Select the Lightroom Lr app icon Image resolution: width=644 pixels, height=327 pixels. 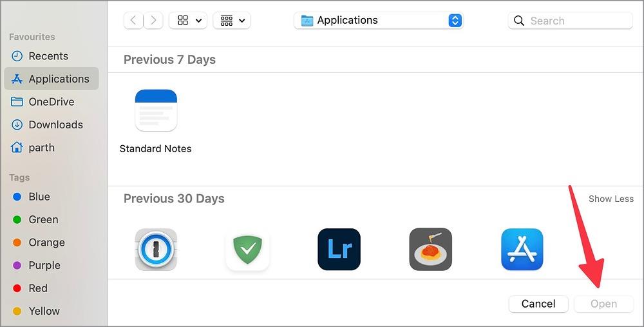click(x=339, y=249)
